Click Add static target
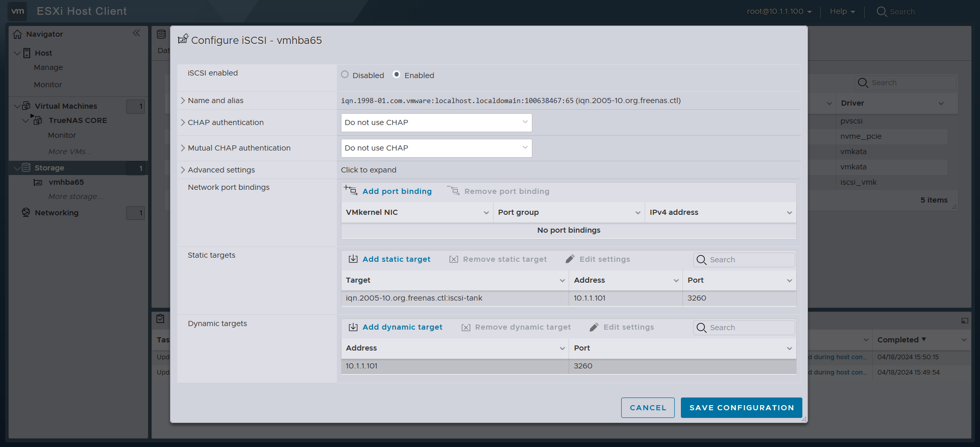The width and height of the screenshot is (980, 447). click(397, 259)
